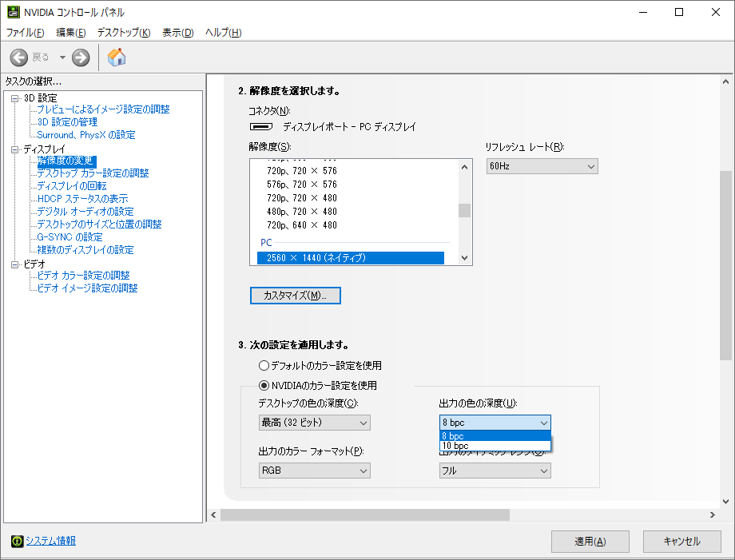This screenshot has width=735, height=560.
Task: Choose 10 bpc from dropdown list
Action: click(x=495, y=446)
